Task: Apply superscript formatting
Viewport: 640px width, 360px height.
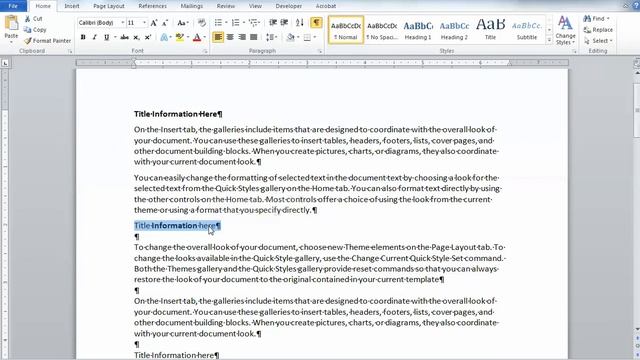Action: tap(148, 37)
